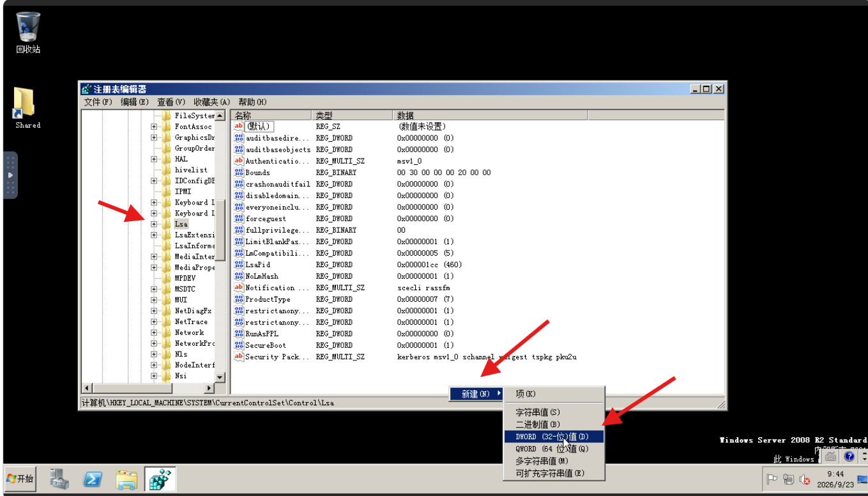
Task: Click the icon next to the LsaPid value
Action: pos(239,265)
